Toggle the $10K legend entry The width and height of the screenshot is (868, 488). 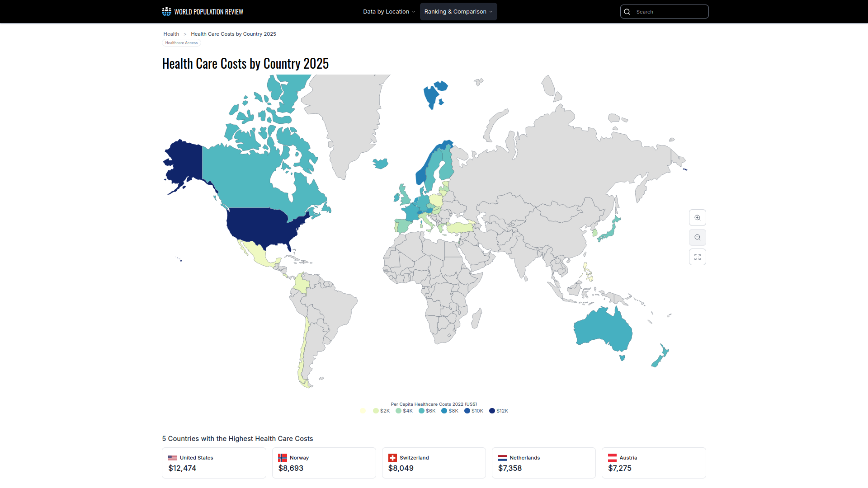(473, 411)
